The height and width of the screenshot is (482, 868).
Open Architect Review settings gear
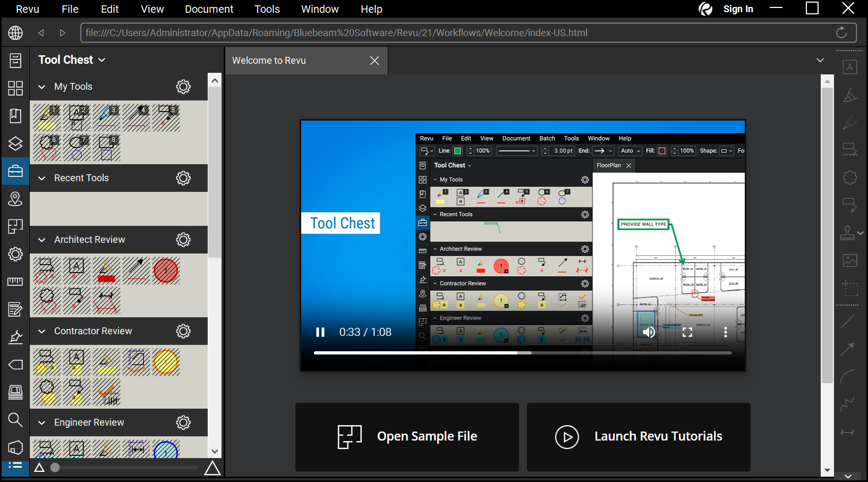coord(183,240)
